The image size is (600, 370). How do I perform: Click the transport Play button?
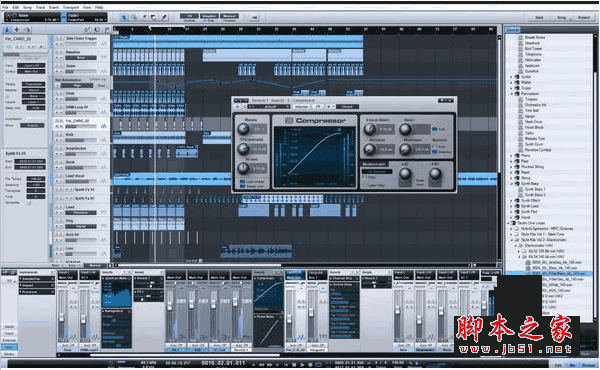click(302, 365)
